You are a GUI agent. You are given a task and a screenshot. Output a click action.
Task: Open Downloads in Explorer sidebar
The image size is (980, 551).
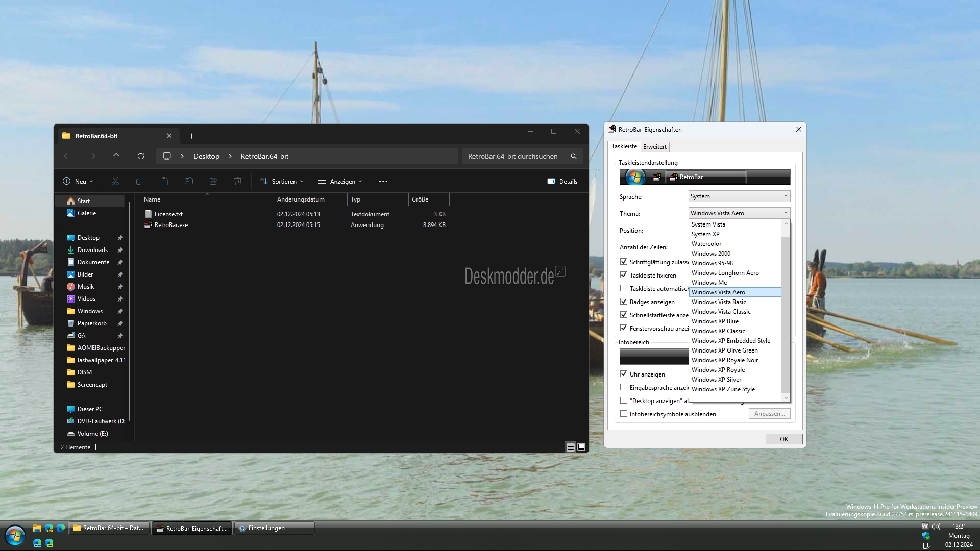point(92,250)
